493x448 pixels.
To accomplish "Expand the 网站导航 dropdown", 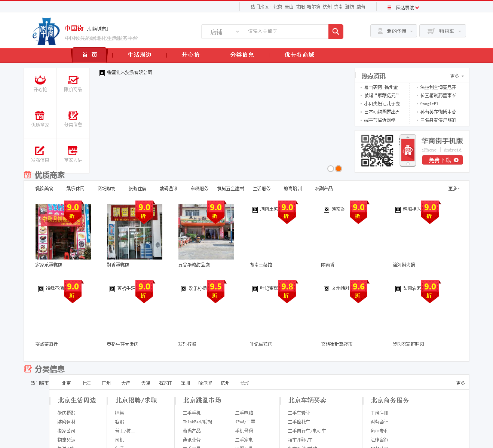I will (407, 7).
